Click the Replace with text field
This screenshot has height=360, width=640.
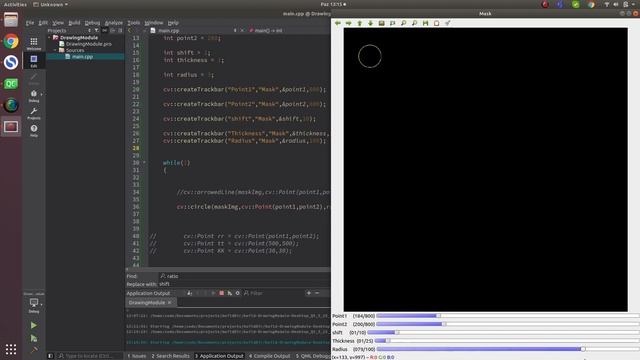click(244, 284)
